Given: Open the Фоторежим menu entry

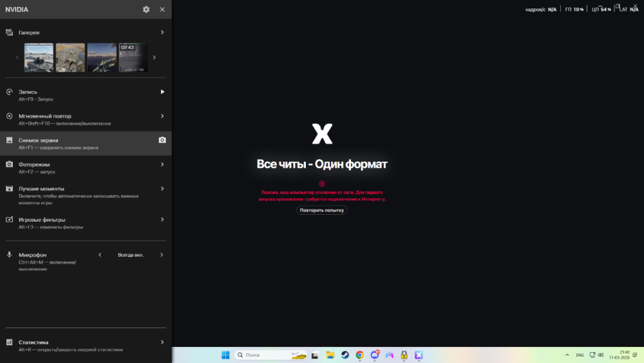Looking at the screenshot, I should (84, 168).
